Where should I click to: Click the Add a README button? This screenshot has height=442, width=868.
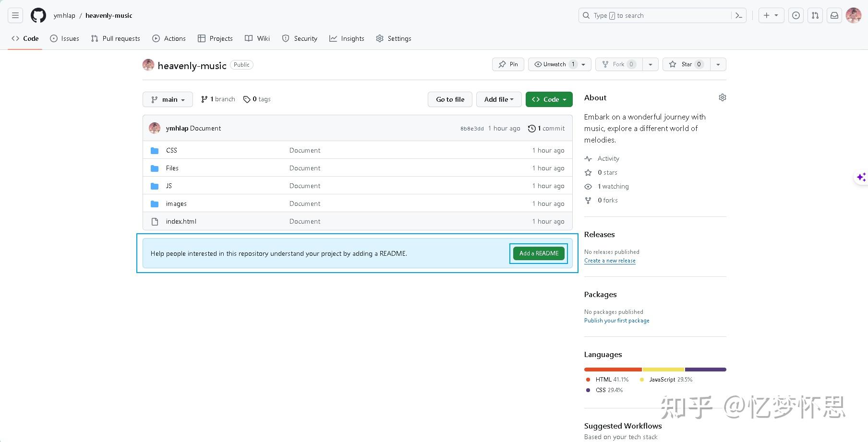click(539, 253)
